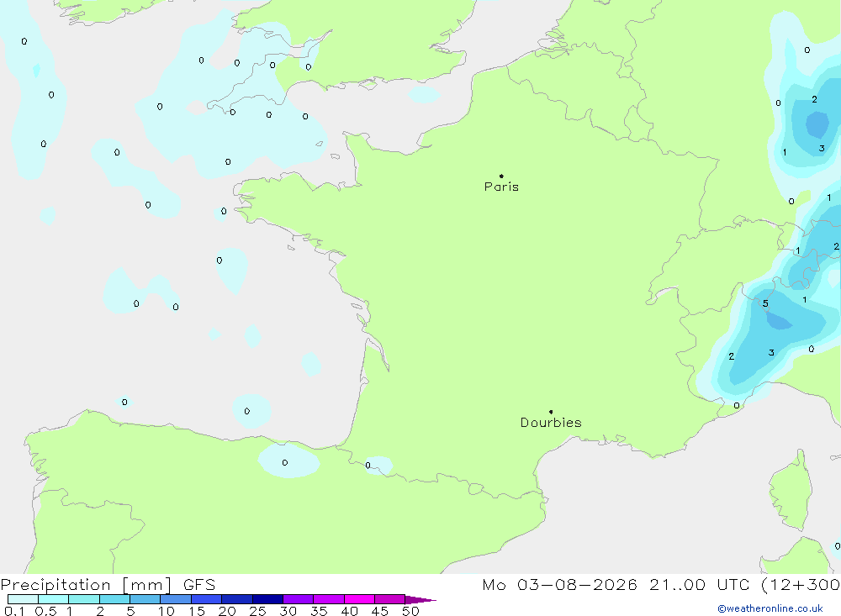
Task: Click the 0.1–0.5 mm lightest cyan legend swatch
Action: click(23, 599)
